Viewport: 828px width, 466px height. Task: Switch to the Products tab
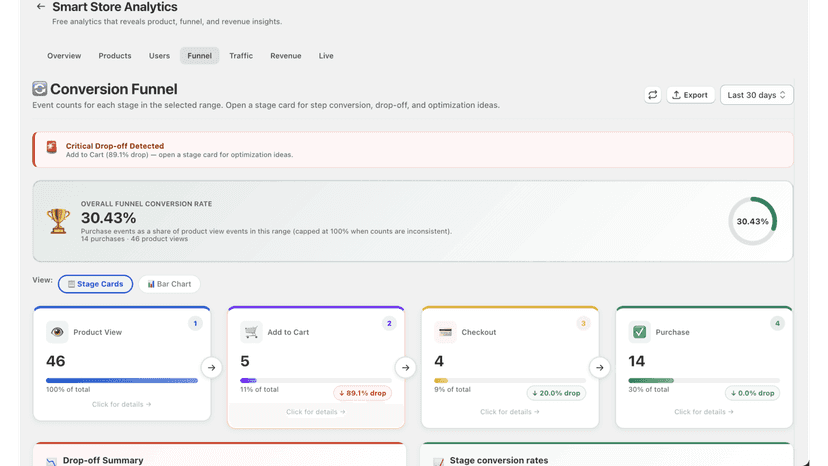click(115, 55)
